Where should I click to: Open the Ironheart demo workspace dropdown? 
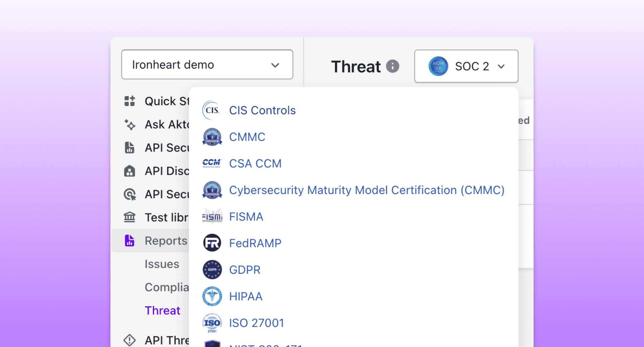coord(207,64)
